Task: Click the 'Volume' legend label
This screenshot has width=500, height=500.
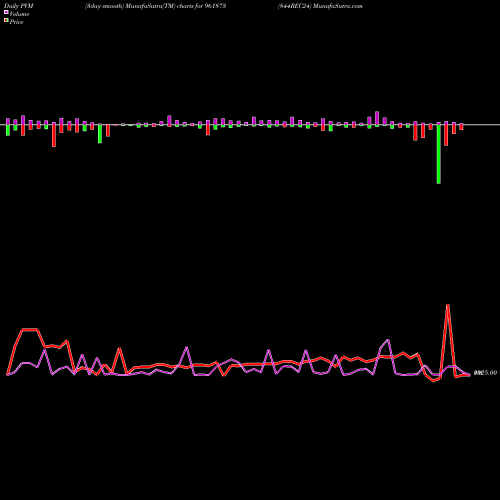Action: pos(19,14)
